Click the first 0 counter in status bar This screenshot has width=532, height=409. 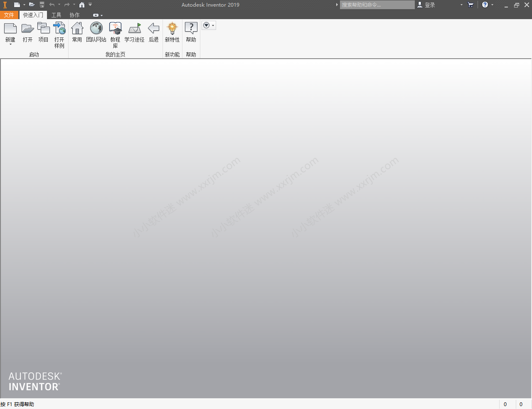[x=505, y=404]
